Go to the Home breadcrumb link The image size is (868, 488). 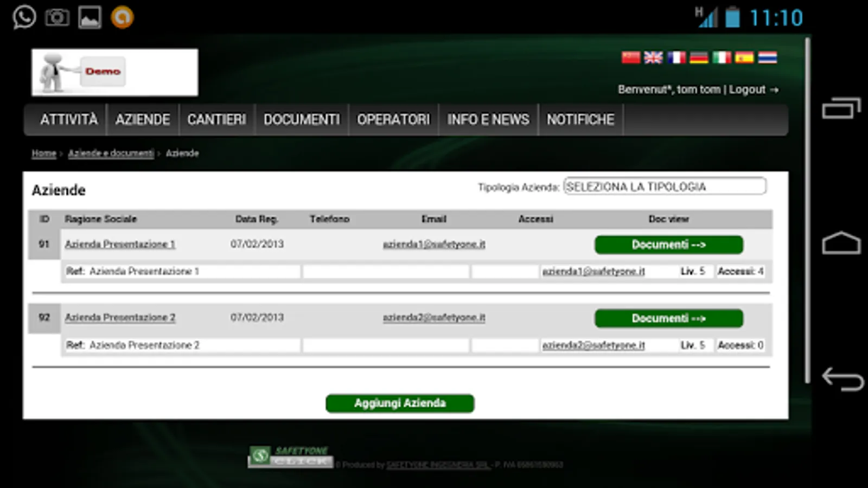point(44,153)
